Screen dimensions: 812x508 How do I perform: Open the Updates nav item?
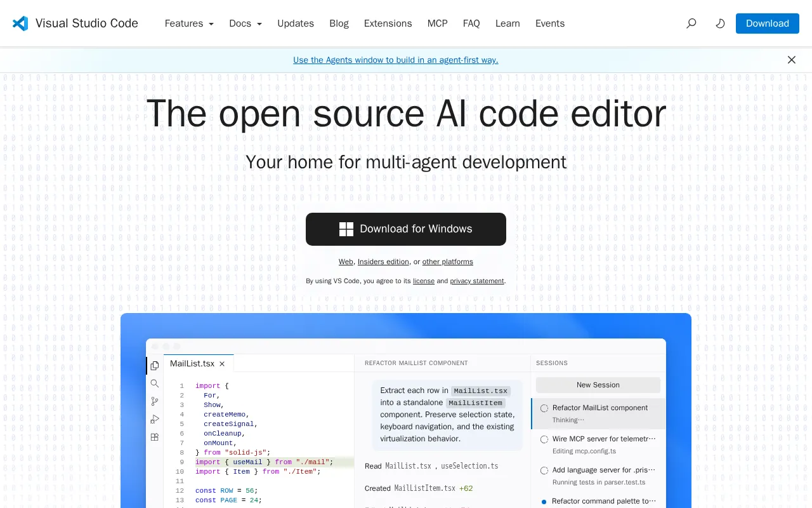tap(296, 23)
